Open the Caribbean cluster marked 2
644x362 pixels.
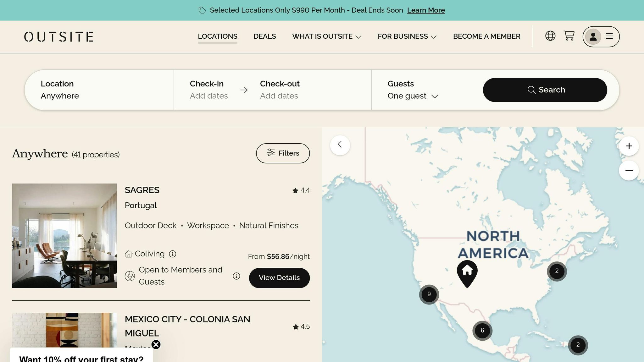[578, 345]
